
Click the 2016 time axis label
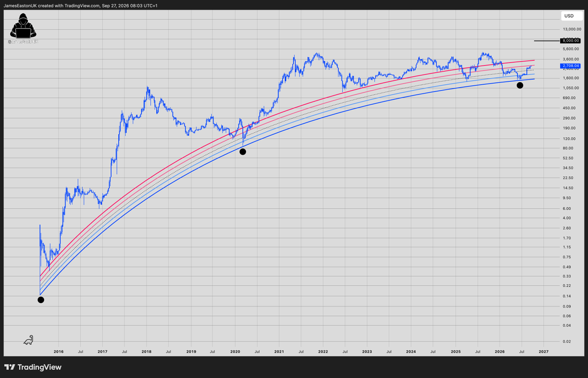coord(58,352)
